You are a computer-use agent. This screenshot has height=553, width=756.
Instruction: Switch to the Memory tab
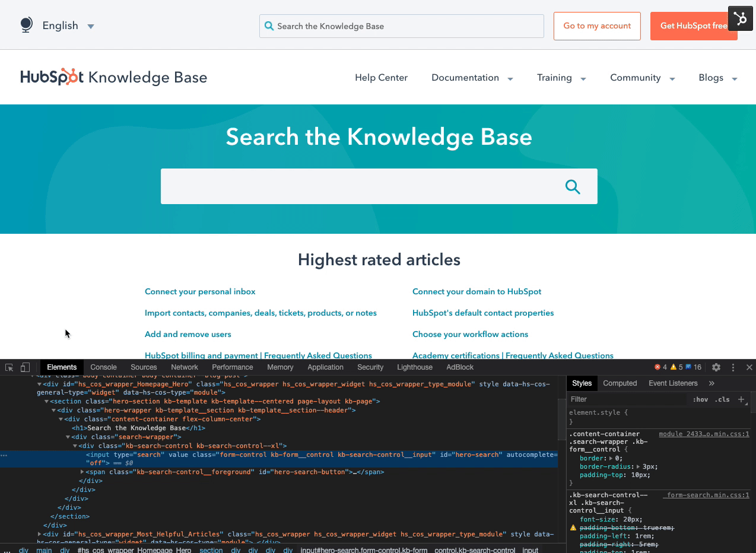tap(280, 367)
